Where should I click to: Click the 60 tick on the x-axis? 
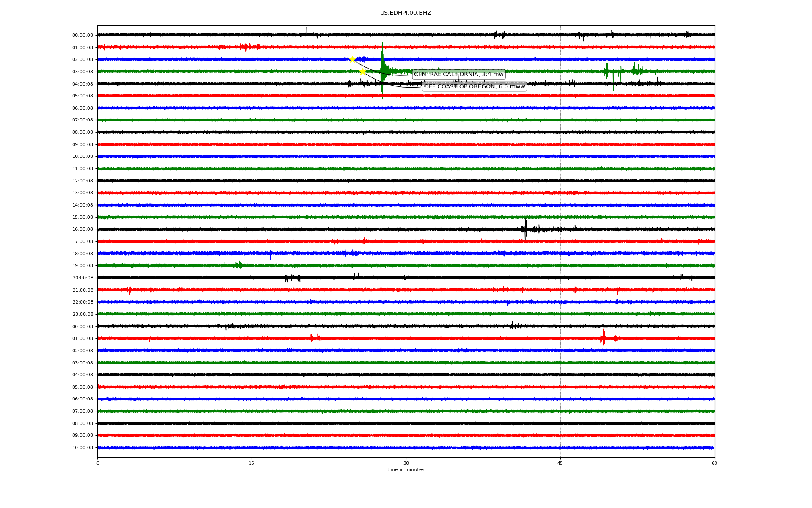tap(714, 463)
